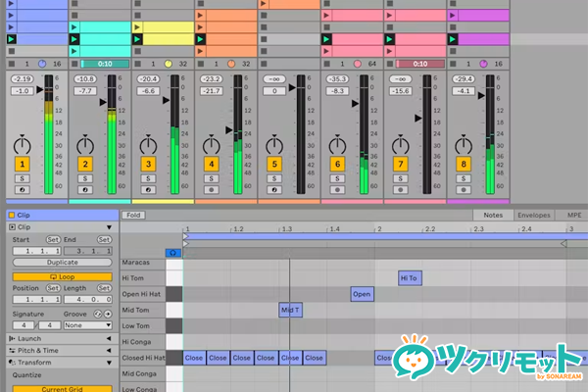Collapse the Transform section
This screenshot has width=588, height=392.
[109, 363]
